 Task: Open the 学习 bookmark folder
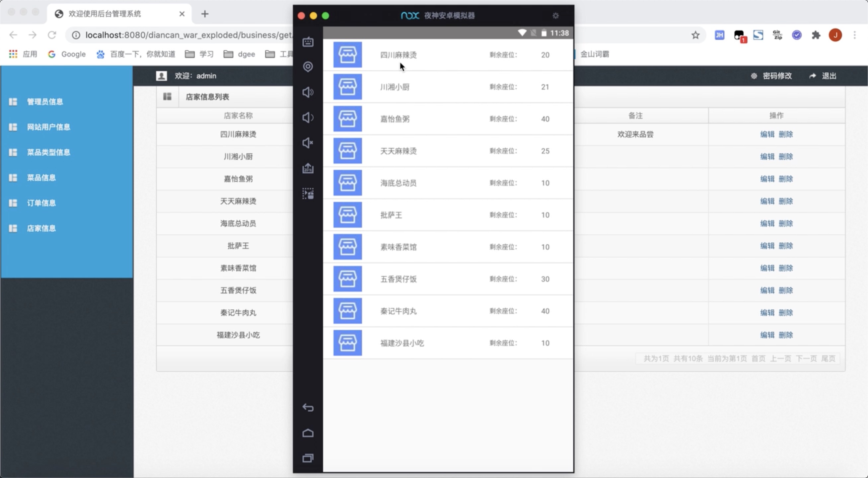(x=199, y=54)
